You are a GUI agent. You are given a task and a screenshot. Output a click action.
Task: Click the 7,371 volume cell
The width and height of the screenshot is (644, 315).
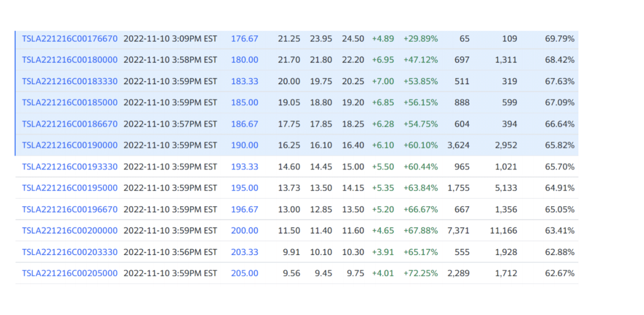pyautogui.click(x=458, y=230)
